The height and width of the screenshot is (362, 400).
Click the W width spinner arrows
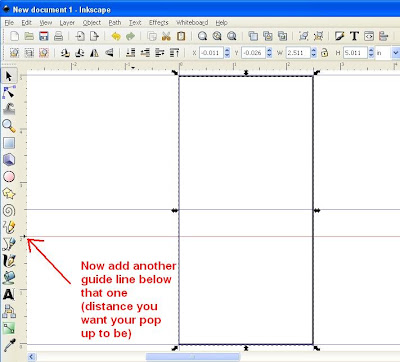pyautogui.click(x=314, y=53)
